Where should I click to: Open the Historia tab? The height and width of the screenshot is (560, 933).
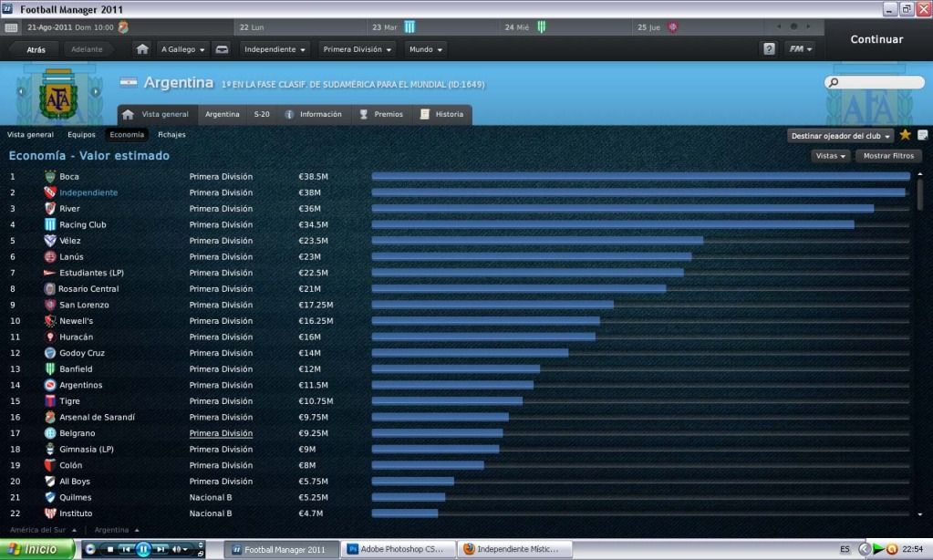pos(441,114)
